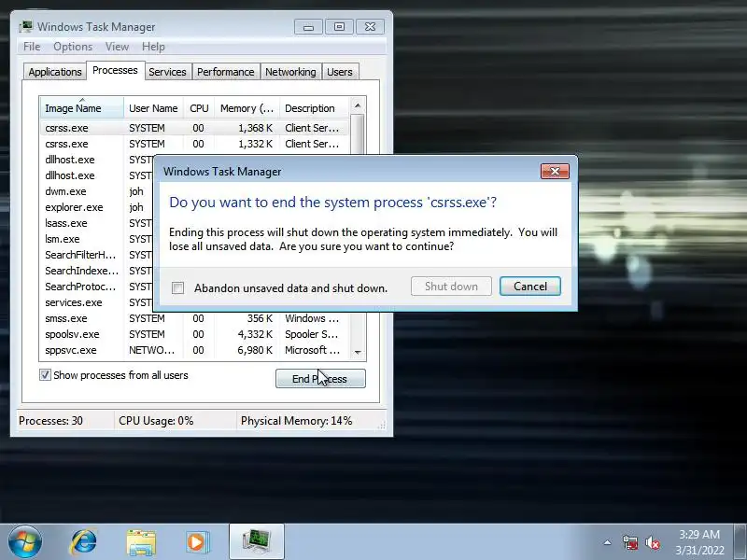This screenshot has width=747, height=560.
Task: Toggle Show processes from all users
Action: click(x=45, y=375)
